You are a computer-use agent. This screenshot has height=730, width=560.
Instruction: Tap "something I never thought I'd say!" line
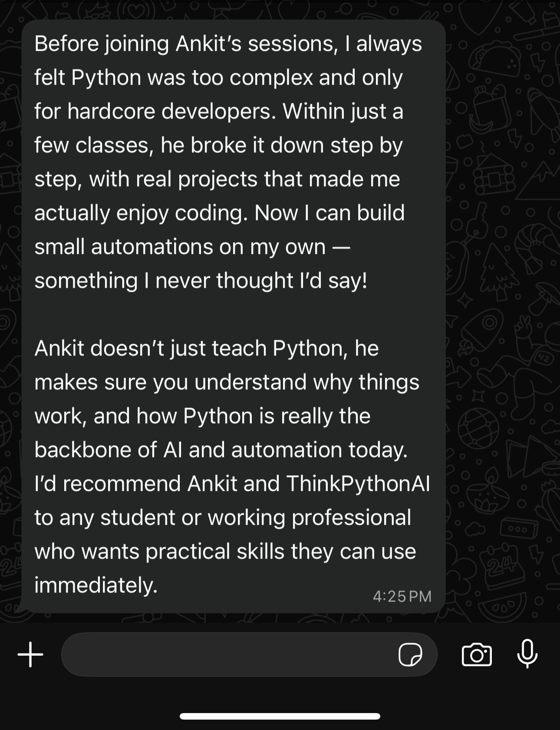201,281
